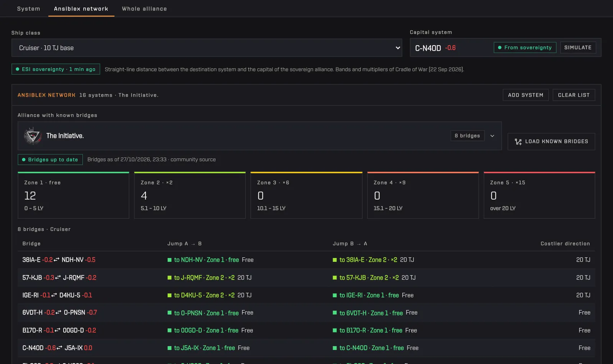Select the Zone 3 ×6 card
This screenshot has width=613, height=364.
(x=306, y=195)
